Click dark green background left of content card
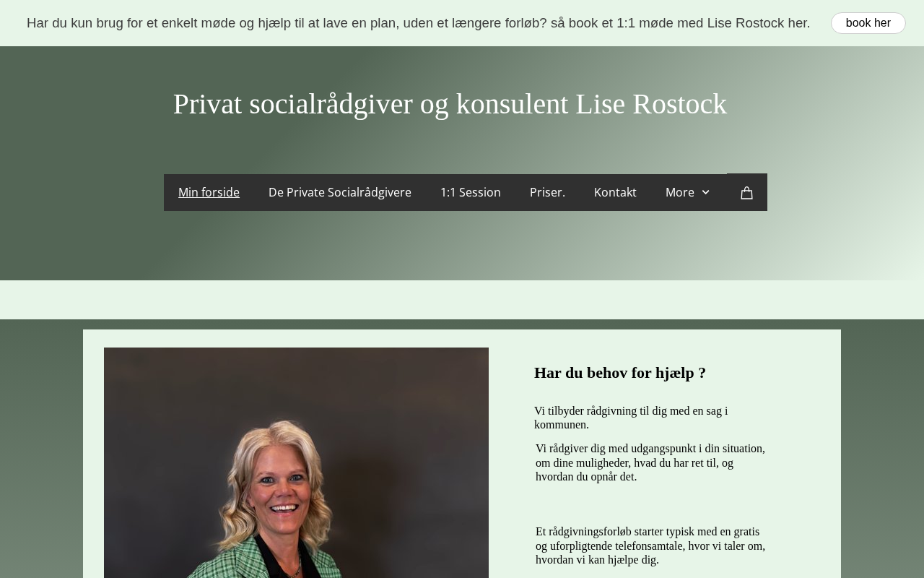Screen dimensions: 924x578 [41, 448]
